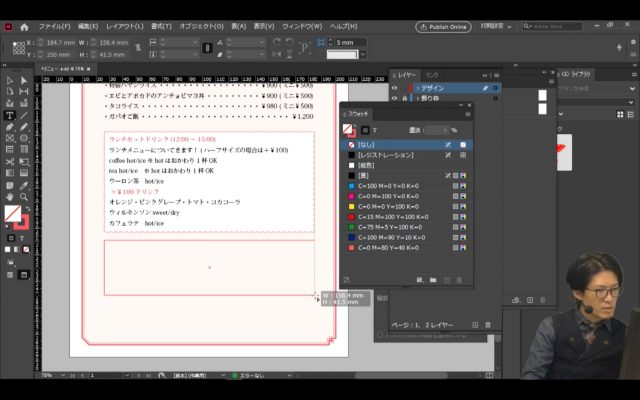This screenshot has width=640, height=400.
Task: Open the ヘルプ(H) menu
Action: [x=343, y=27]
